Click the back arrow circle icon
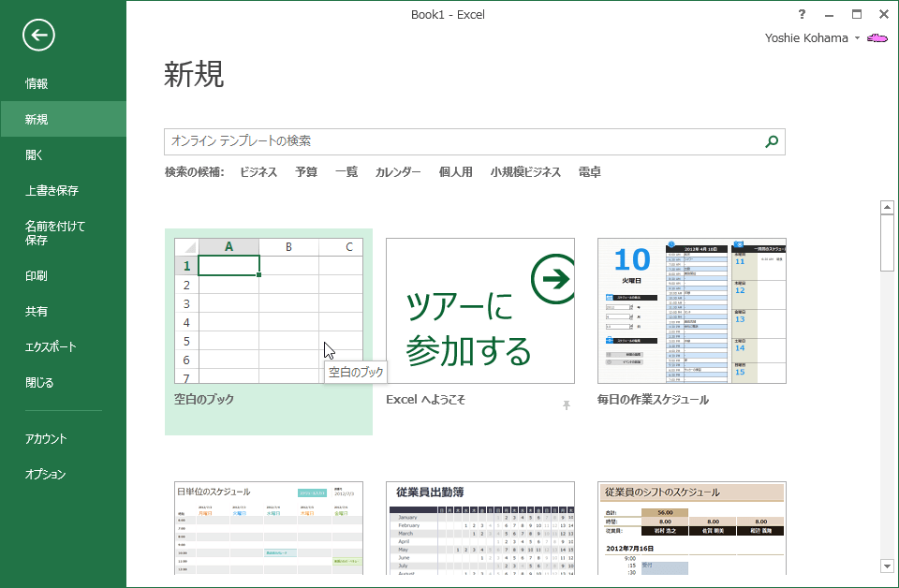The width and height of the screenshot is (899, 588). [x=39, y=35]
